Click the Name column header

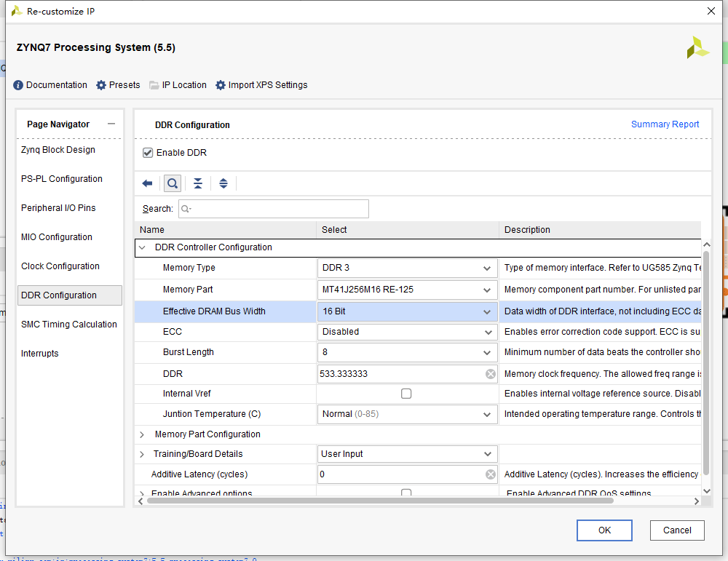pos(225,230)
